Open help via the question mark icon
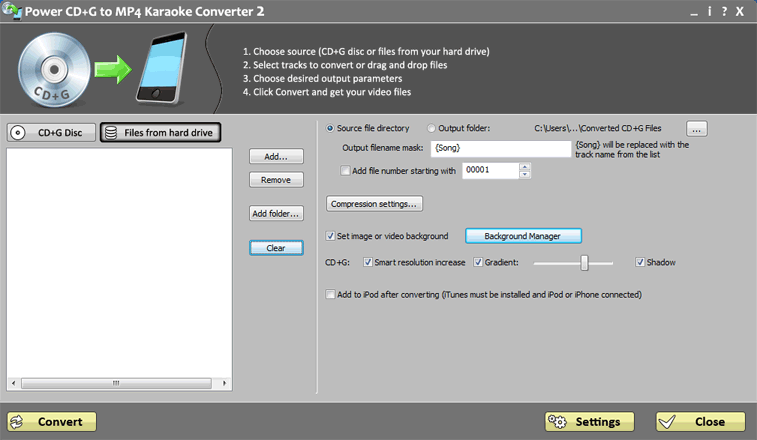The width and height of the screenshot is (757, 440). (x=724, y=11)
